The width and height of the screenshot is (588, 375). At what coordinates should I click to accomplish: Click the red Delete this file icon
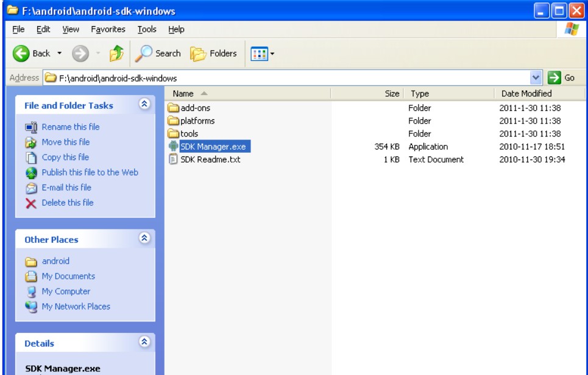[30, 203]
